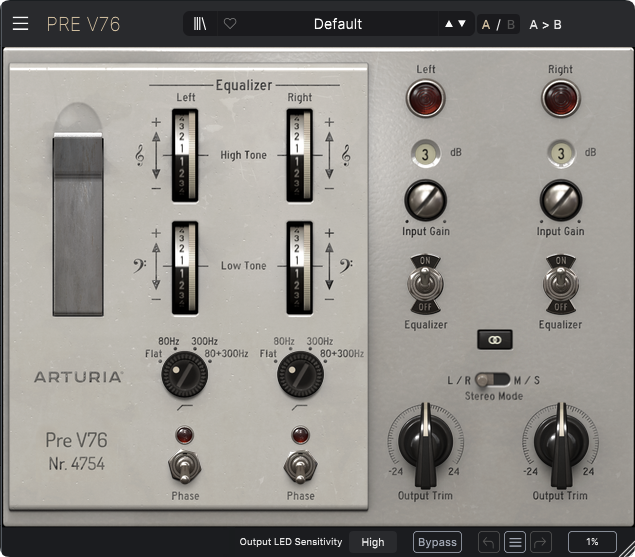Click the right channel 80Hz filter label
The image size is (635, 557).
click(x=284, y=341)
